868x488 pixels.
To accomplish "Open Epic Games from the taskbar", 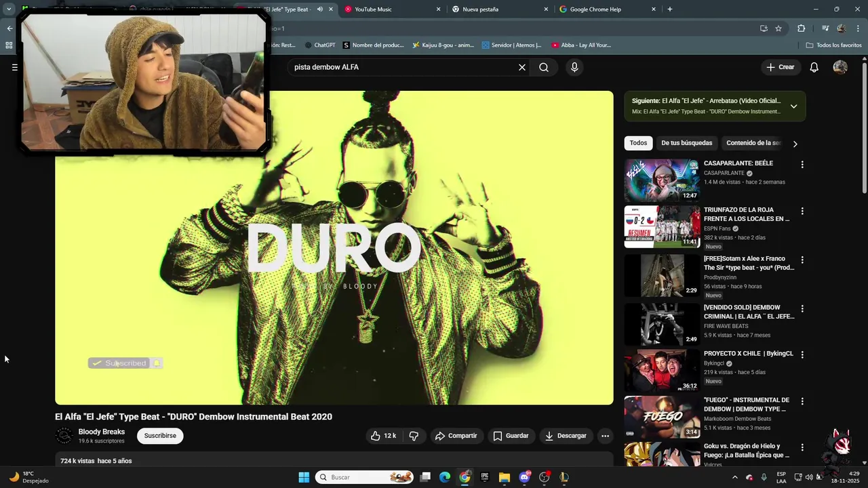I will 484,477.
